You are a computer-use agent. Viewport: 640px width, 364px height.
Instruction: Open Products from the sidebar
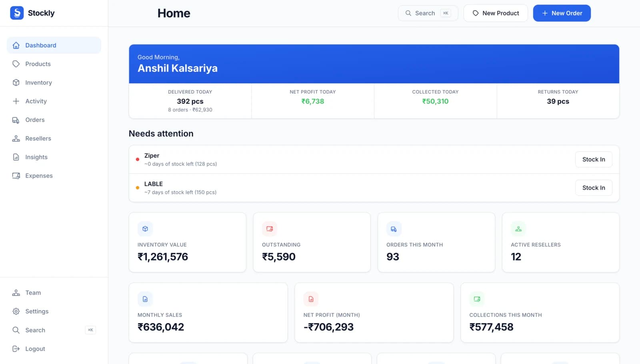click(x=54, y=64)
